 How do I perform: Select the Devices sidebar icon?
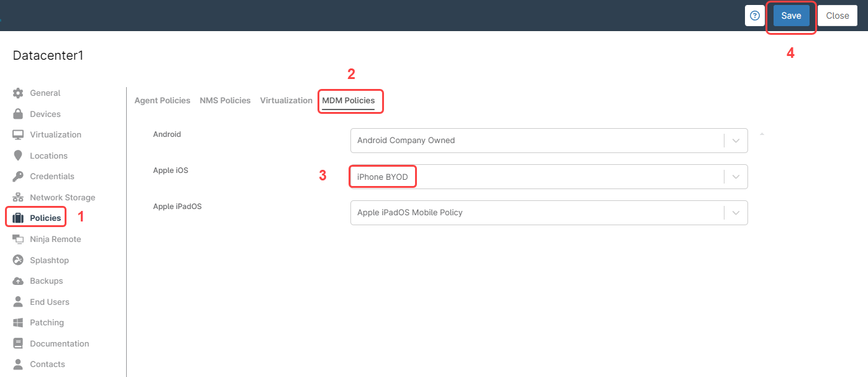click(19, 114)
